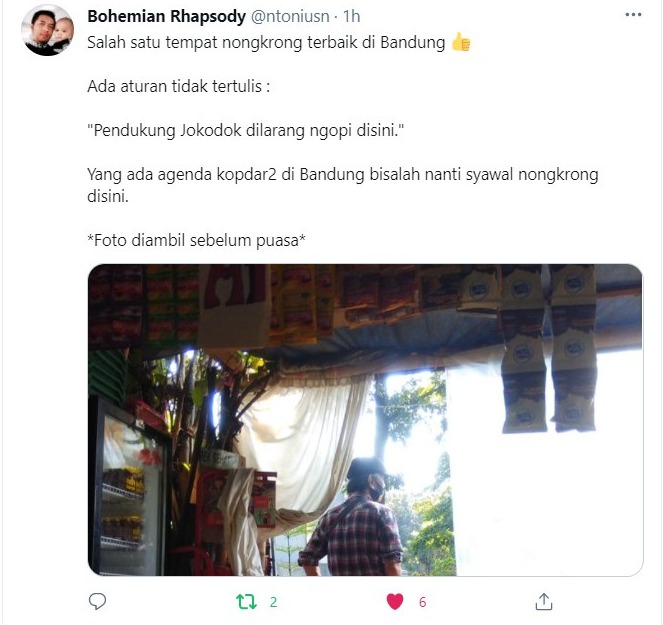Open the share icon below the photo
The height and width of the screenshot is (625, 663).
544,601
